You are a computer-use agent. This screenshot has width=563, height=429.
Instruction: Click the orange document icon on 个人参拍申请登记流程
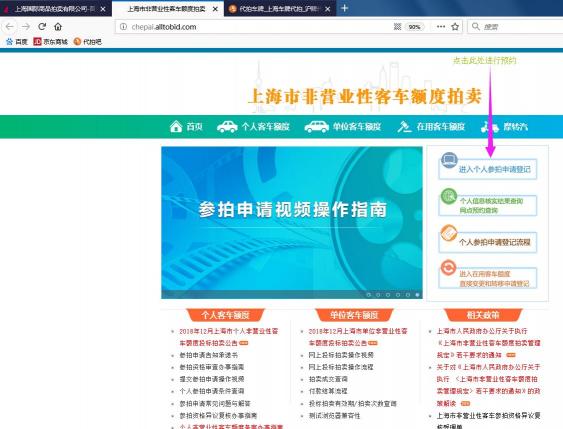(449, 233)
